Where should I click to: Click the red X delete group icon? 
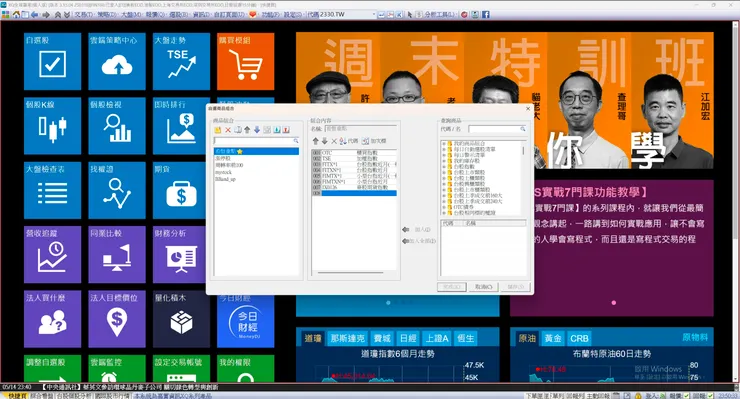pyautogui.click(x=228, y=130)
